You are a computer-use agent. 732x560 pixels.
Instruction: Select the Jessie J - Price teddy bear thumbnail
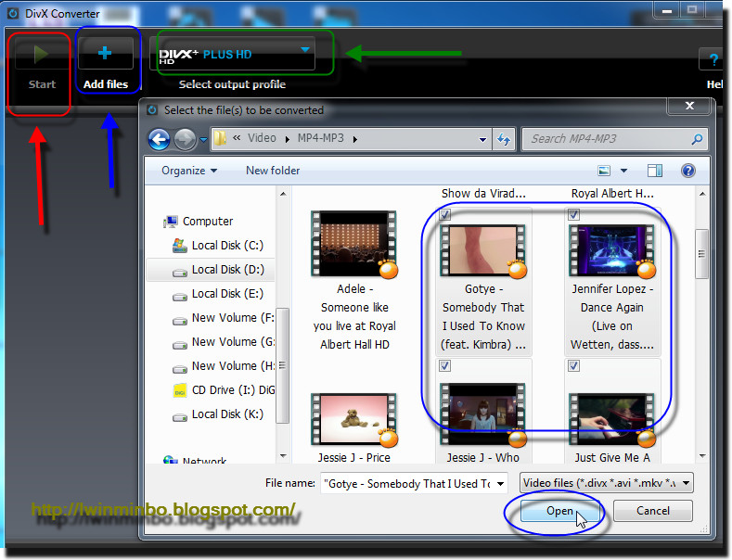353,419
